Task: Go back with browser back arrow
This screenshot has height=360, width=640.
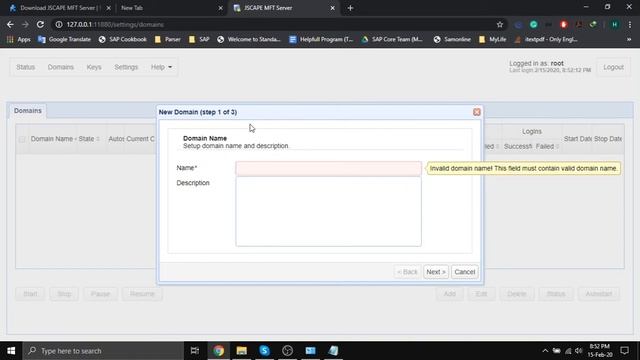Action: (x=10, y=24)
